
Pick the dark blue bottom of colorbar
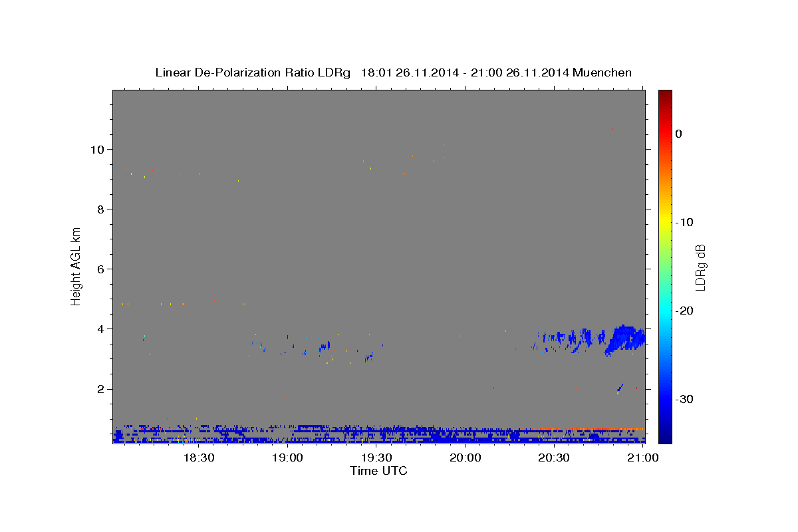pos(665,438)
